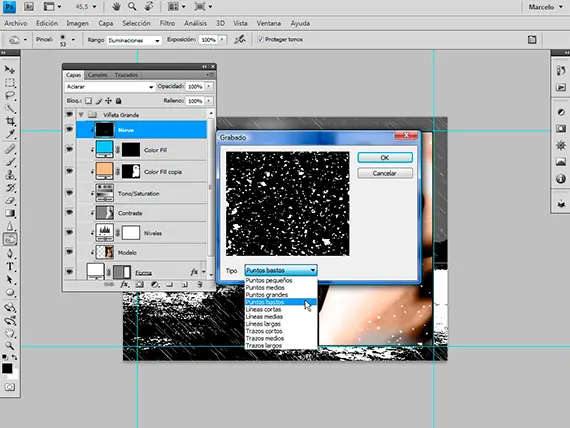The image size is (570, 428).
Task: Enable airbrush mode in options bar
Action: coord(240,39)
